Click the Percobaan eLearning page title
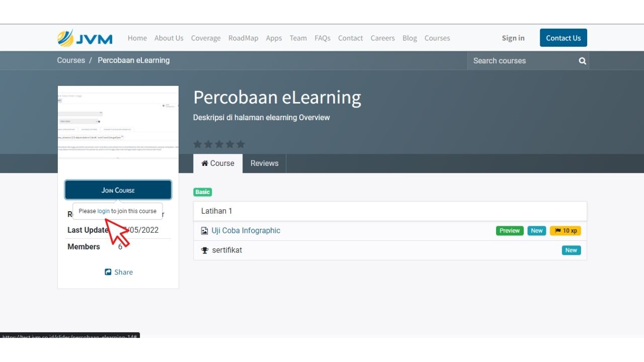Screen dimensions: 644x362 point(277,98)
